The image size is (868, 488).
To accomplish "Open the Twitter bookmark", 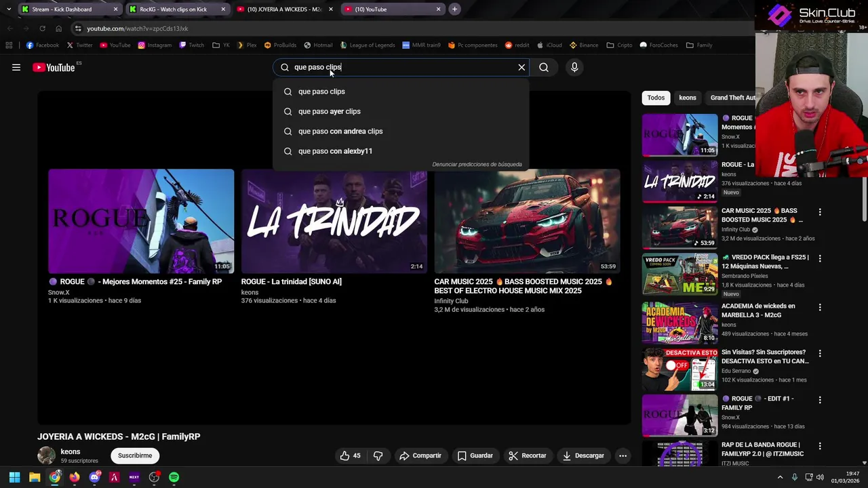I will pyautogui.click(x=79, y=45).
